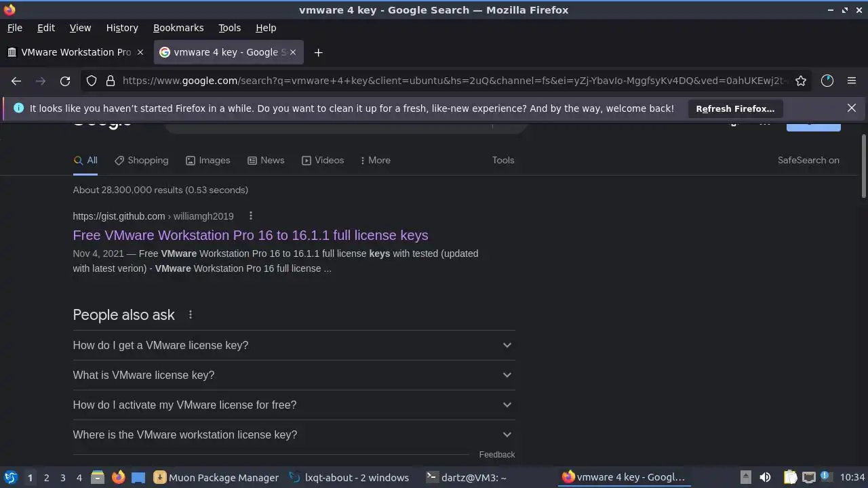This screenshot has height=488, width=868.
Task: Open the Edit menu
Action: (46, 28)
